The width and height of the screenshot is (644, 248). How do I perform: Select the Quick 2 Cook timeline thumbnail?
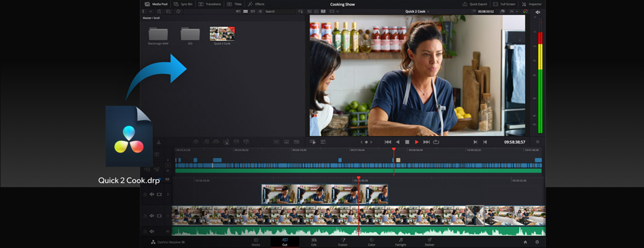coord(222,33)
